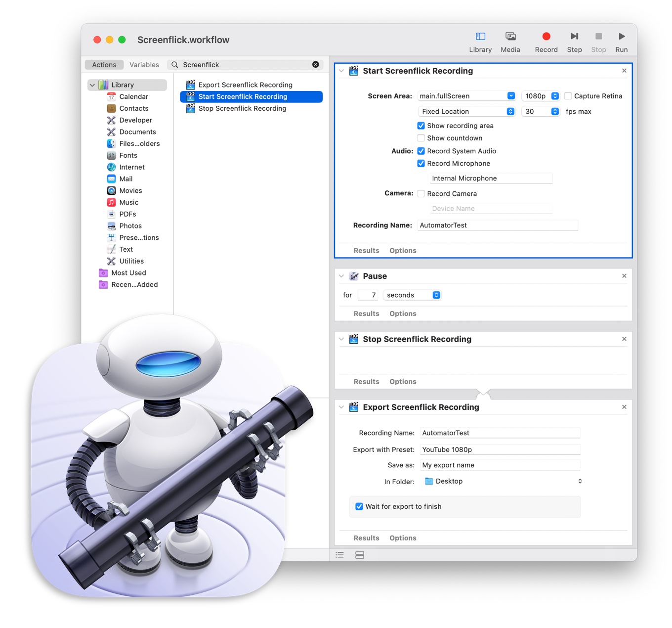Toggle the Library panel toolbar icon
The image size is (672, 628).
click(x=480, y=37)
